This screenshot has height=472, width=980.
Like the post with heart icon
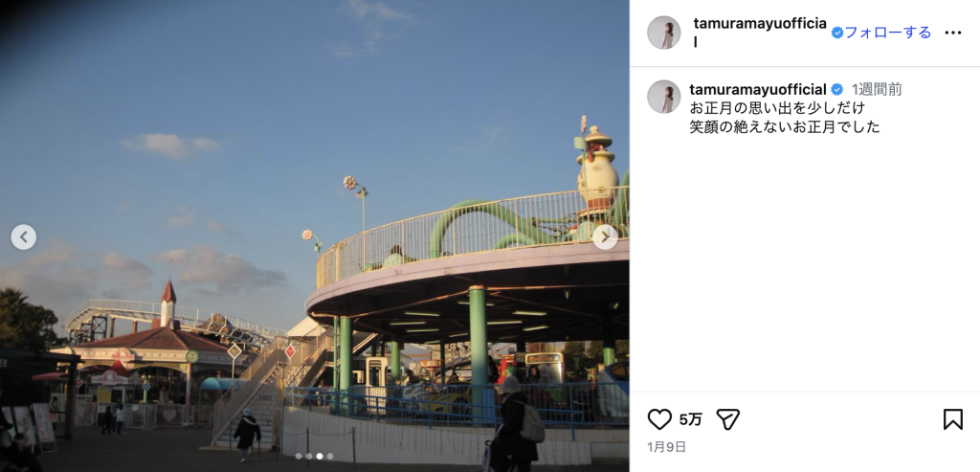click(x=659, y=418)
